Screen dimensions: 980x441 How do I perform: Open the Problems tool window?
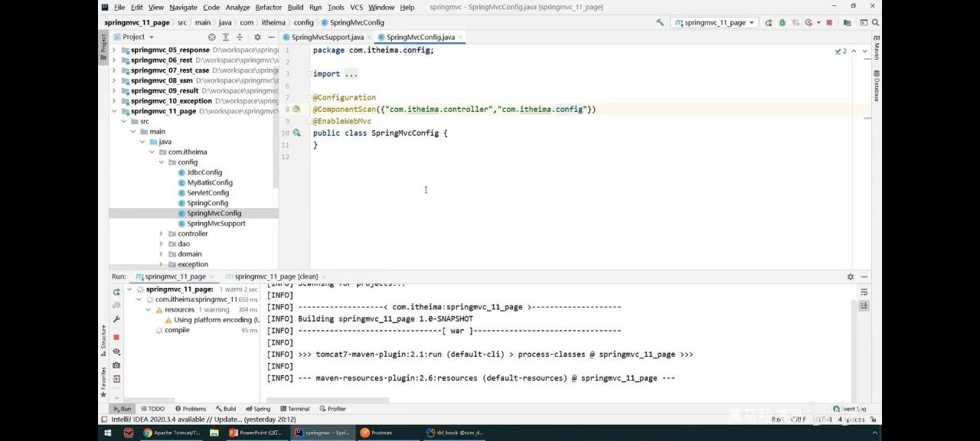click(190, 409)
